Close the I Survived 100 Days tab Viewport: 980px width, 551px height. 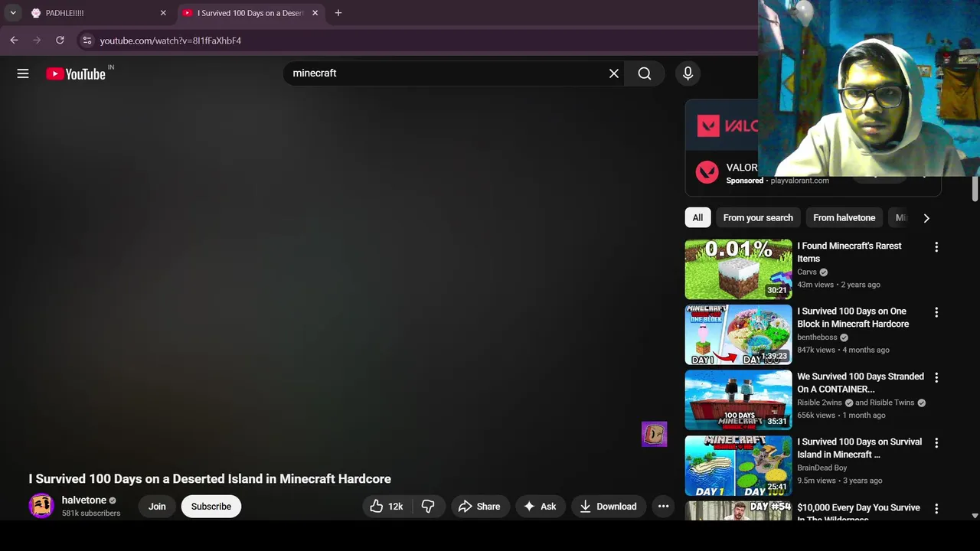(315, 13)
